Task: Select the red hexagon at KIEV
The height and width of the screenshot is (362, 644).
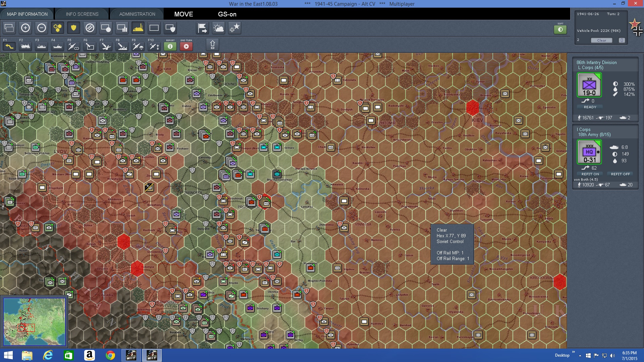Action: [x=473, y=107]
